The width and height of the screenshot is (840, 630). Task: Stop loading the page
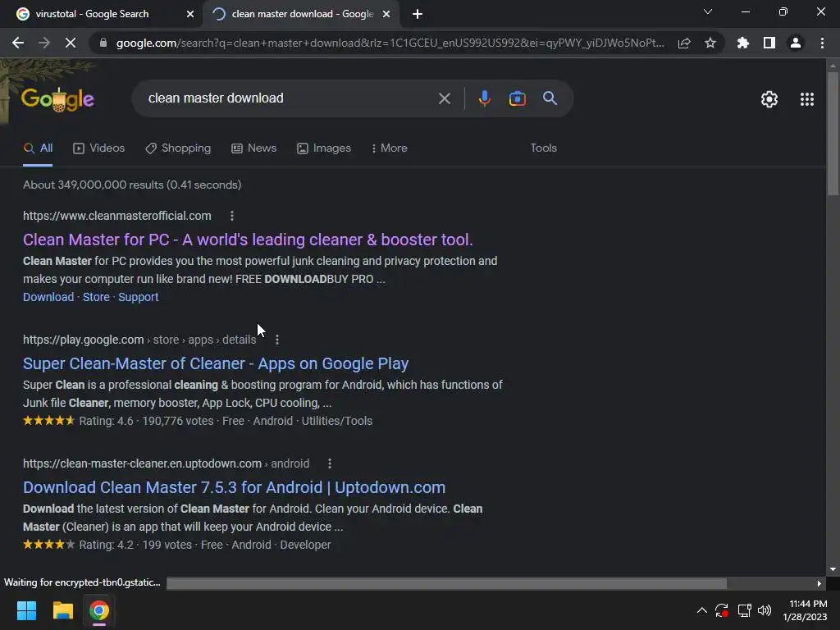[71, 43]
